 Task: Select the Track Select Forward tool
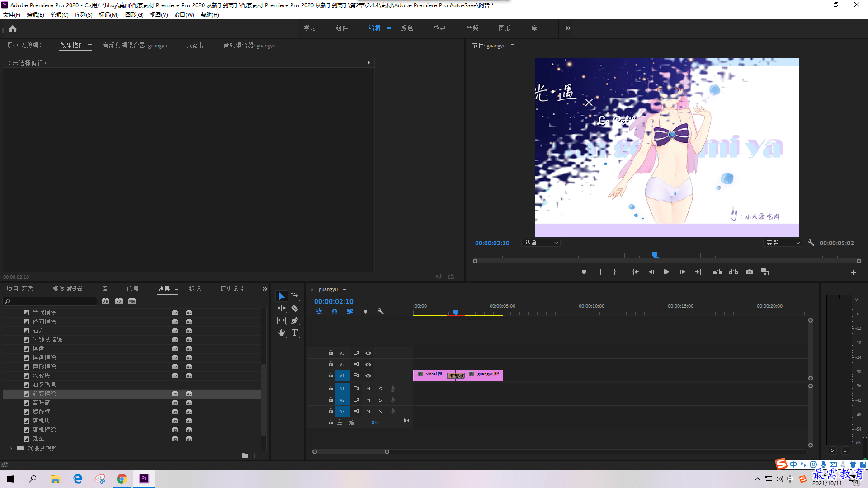[x=295, y=296]
